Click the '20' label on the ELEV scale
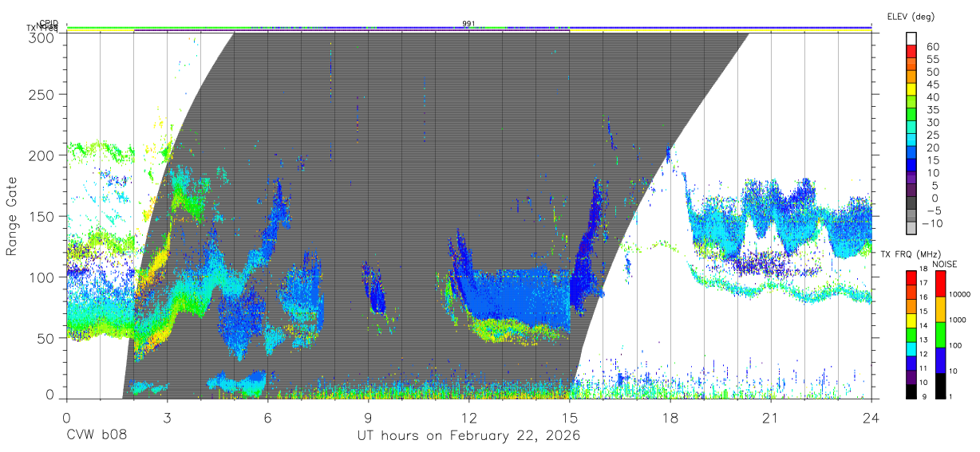Image resolution: width=980 pixels, height=452 pixels. tap(932, 147)
